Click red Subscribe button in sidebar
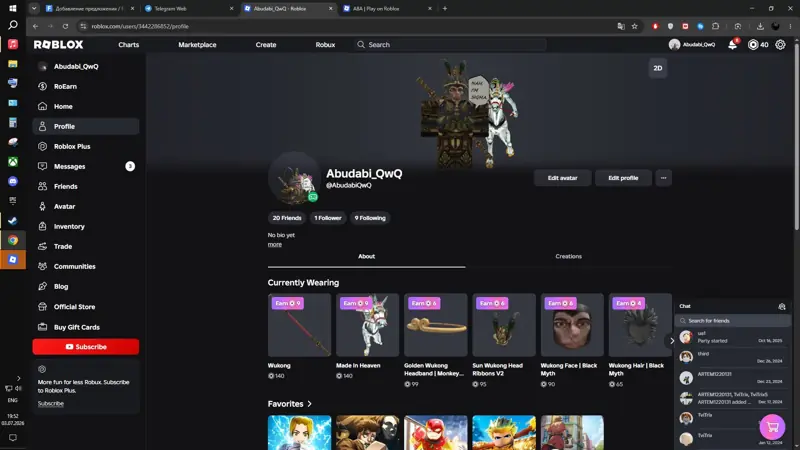Viewport: 800px width, 450px height. [x=86, y=347]
